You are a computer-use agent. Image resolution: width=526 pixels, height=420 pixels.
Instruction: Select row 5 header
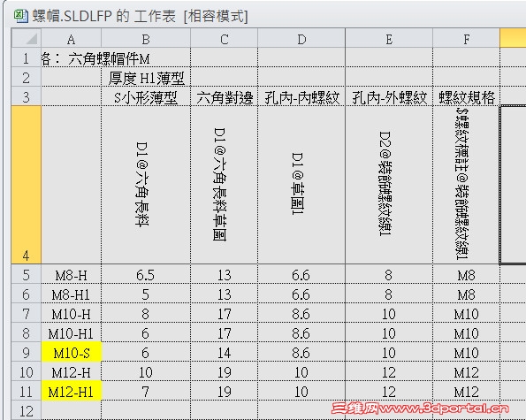coord(27,274)
